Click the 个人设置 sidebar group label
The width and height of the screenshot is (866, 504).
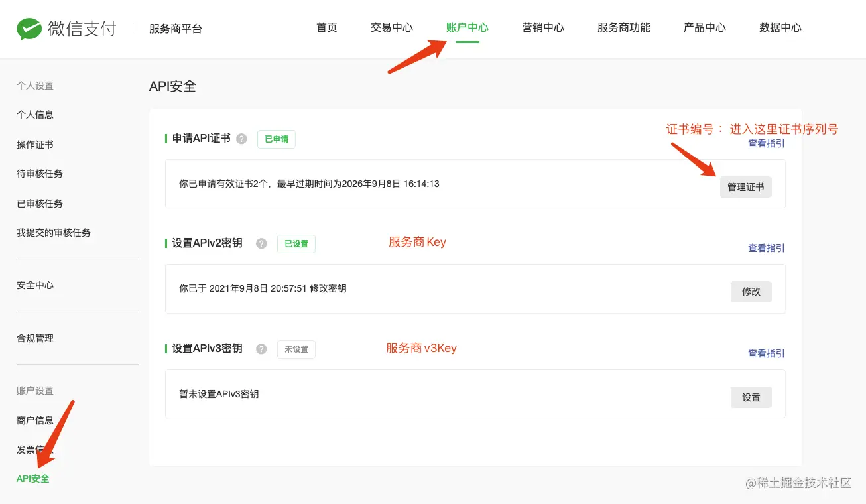(35, 86)
